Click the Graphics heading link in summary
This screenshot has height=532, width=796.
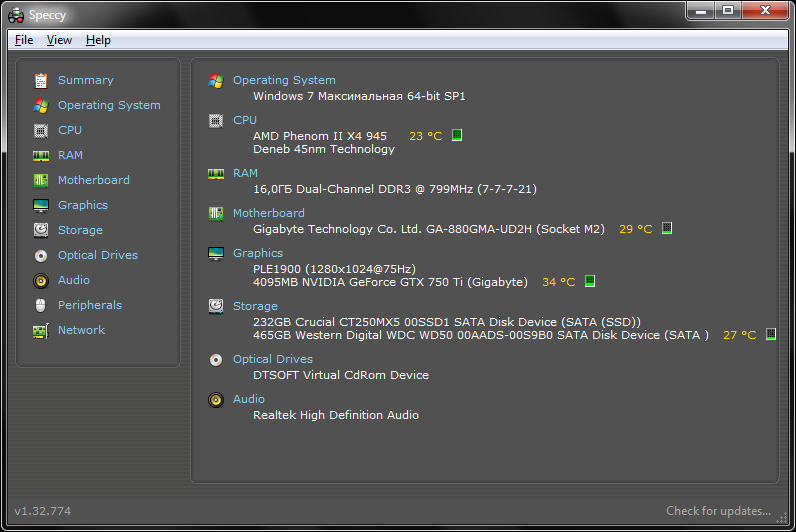(257, 253)
